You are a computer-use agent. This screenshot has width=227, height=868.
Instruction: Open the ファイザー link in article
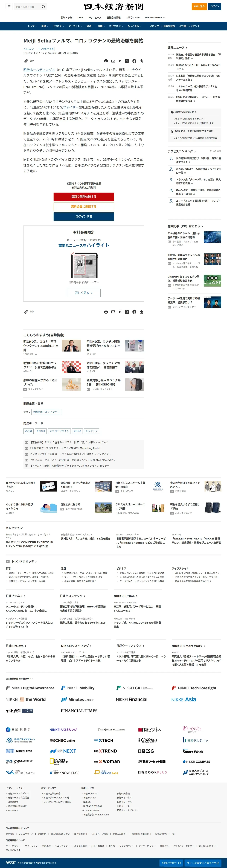71,107
